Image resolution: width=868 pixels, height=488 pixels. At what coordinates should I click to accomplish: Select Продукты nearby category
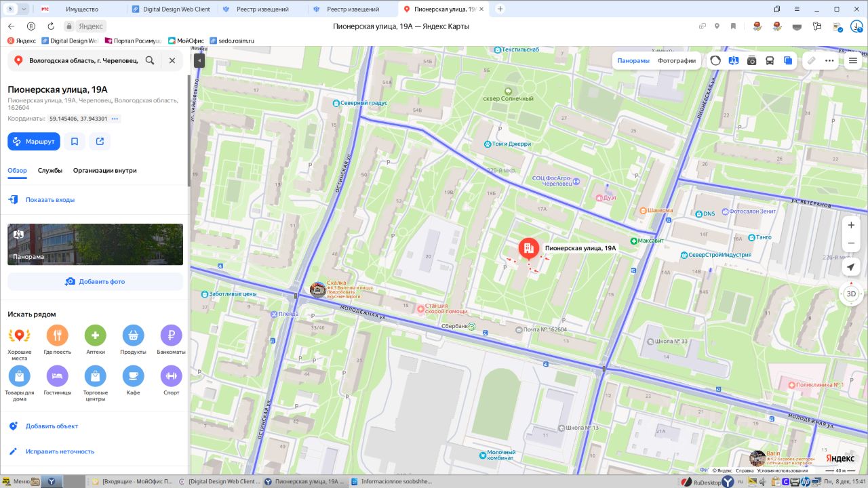tap(133, 341)
